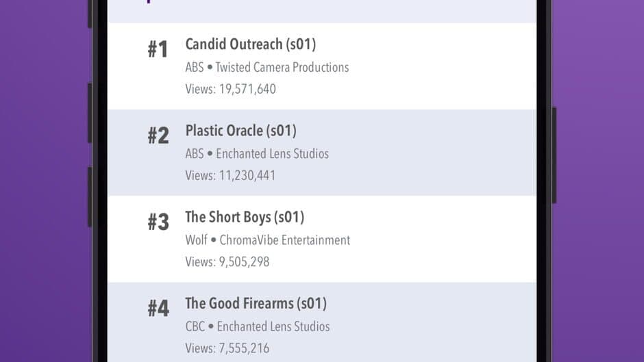Select the #1 rank badge
Image resolution: width=644 pixels, height=362 pixels.
(158, 49)
